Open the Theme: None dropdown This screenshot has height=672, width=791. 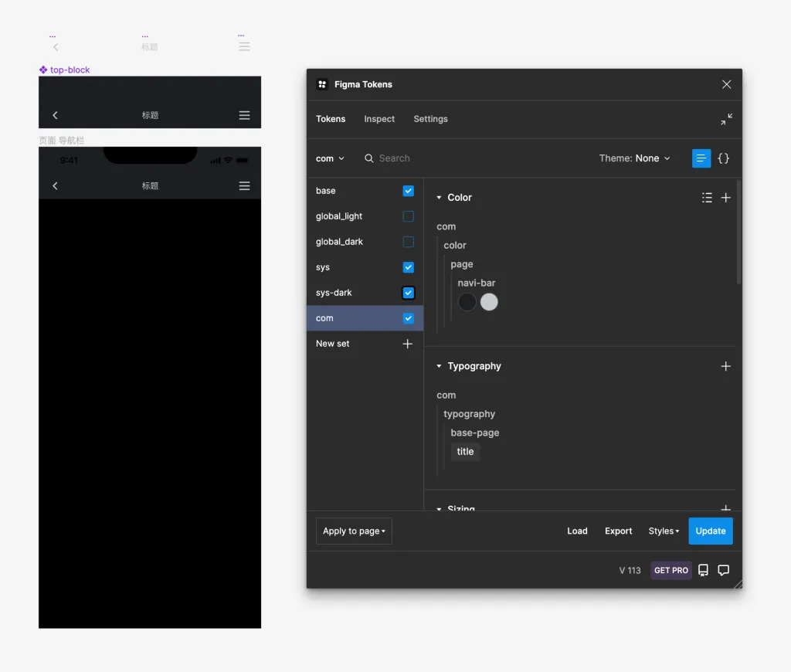pos(634,158)
